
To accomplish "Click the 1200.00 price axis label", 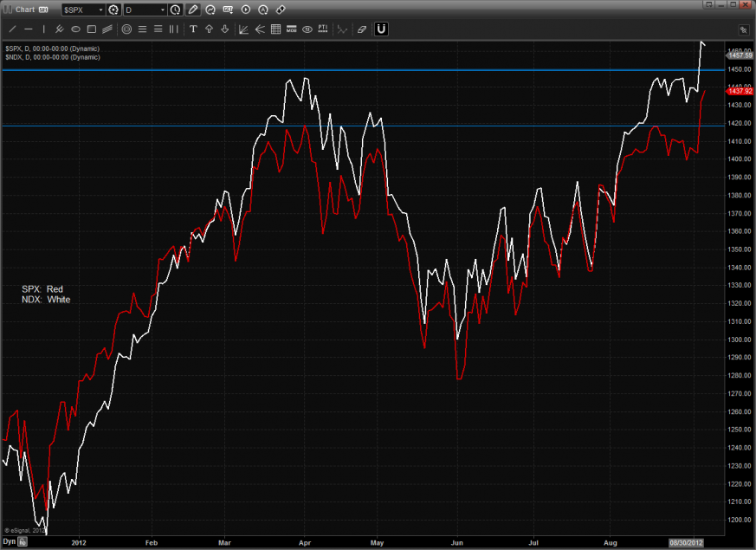I will tap(740, 520).
